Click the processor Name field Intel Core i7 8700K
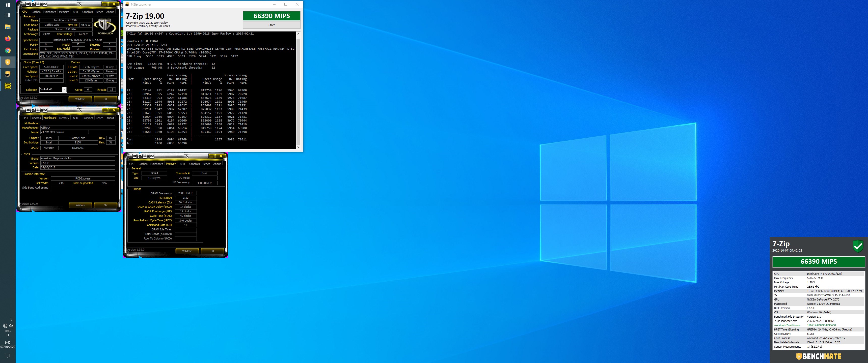 pos(66,20)
